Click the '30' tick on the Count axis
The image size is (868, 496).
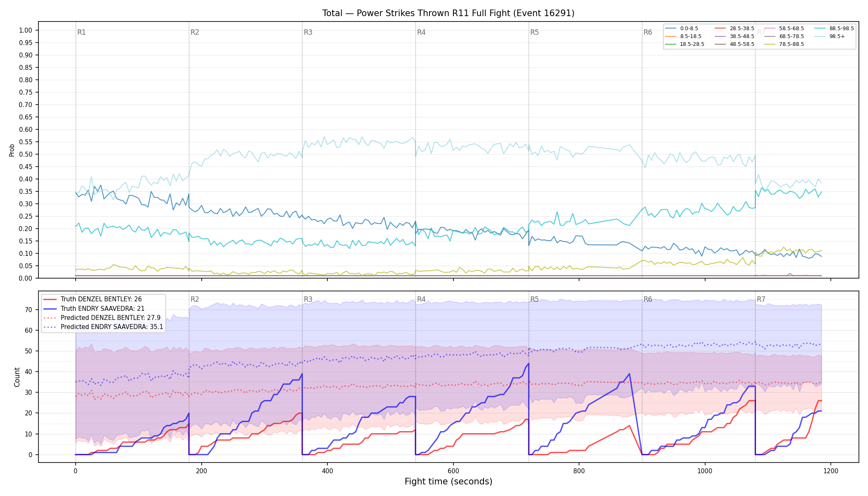tap(29, 393)
